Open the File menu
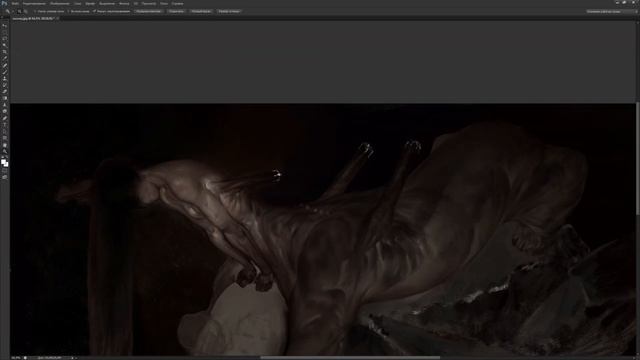The image size is (640, 360). point(15,3)
